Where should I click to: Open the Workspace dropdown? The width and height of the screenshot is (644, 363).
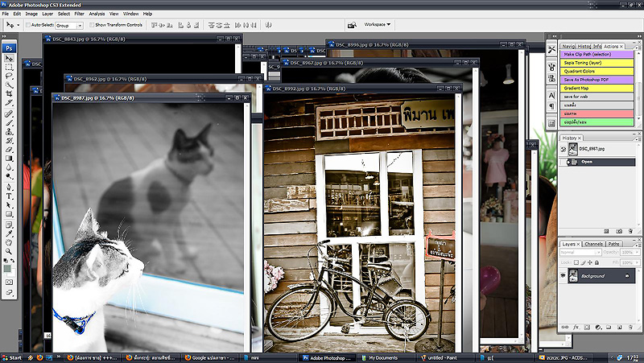[x=377, y=25]
